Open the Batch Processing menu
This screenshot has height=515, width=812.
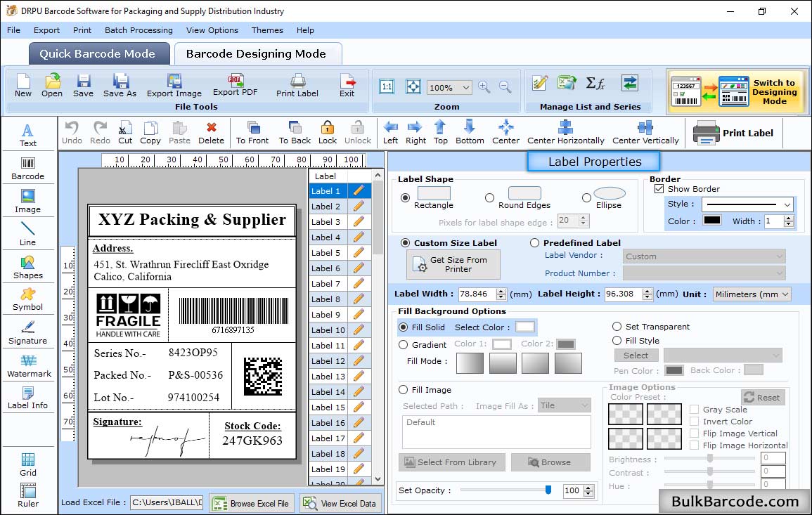(138, 30)
